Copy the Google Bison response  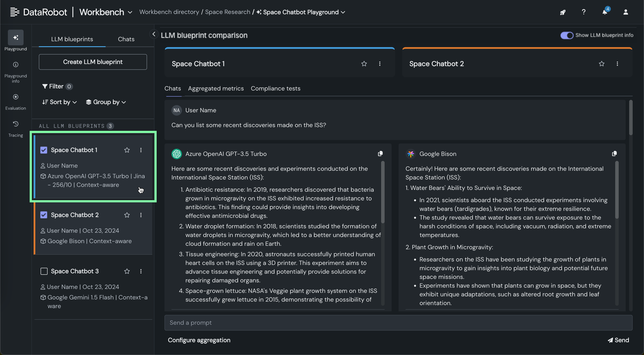(x=614, y=154)
